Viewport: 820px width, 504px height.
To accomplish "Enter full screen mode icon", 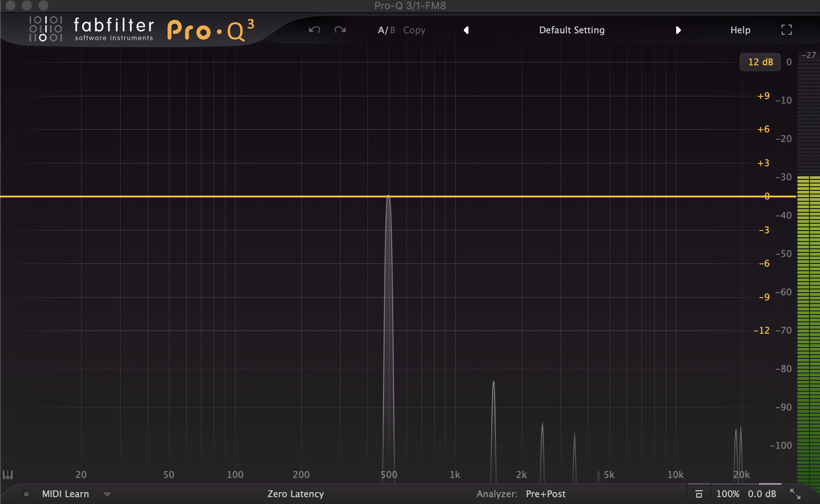I will (x=787, y=30).
